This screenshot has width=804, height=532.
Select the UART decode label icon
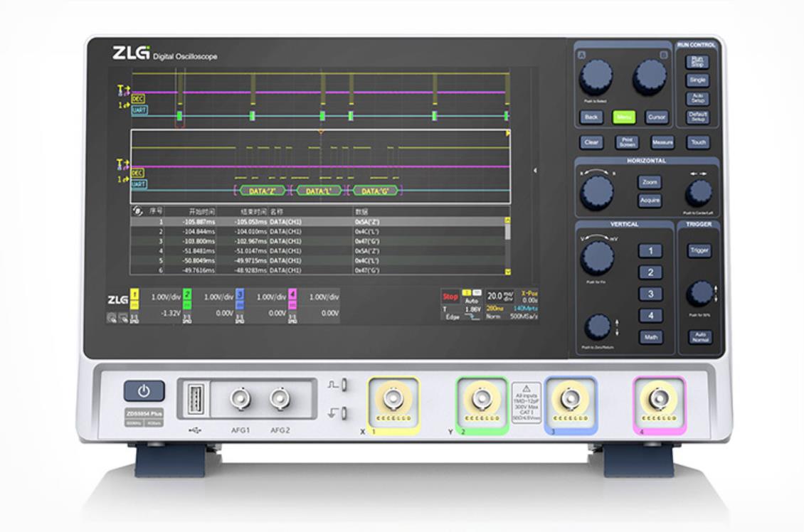point(139,110)
